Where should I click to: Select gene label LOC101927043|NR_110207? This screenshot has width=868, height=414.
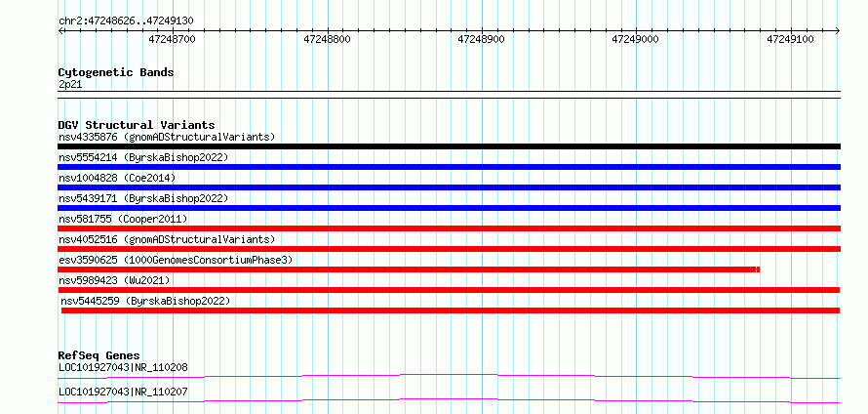pos(123,392)
